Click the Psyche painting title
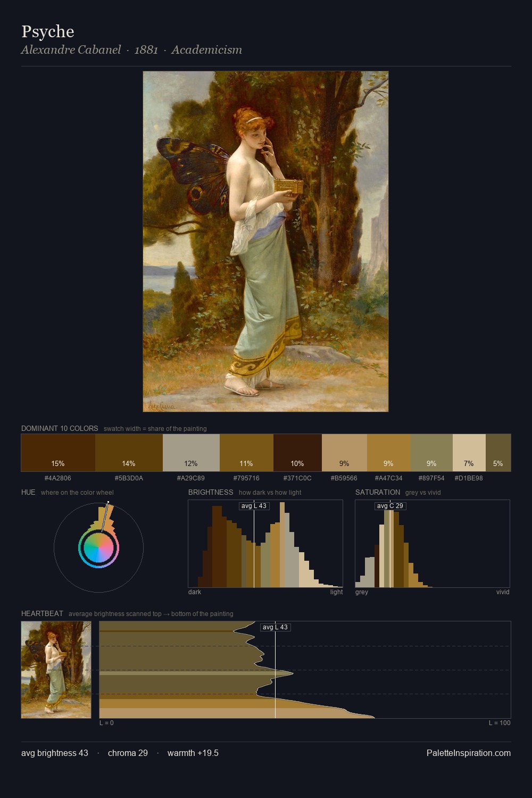 point(48,32)
